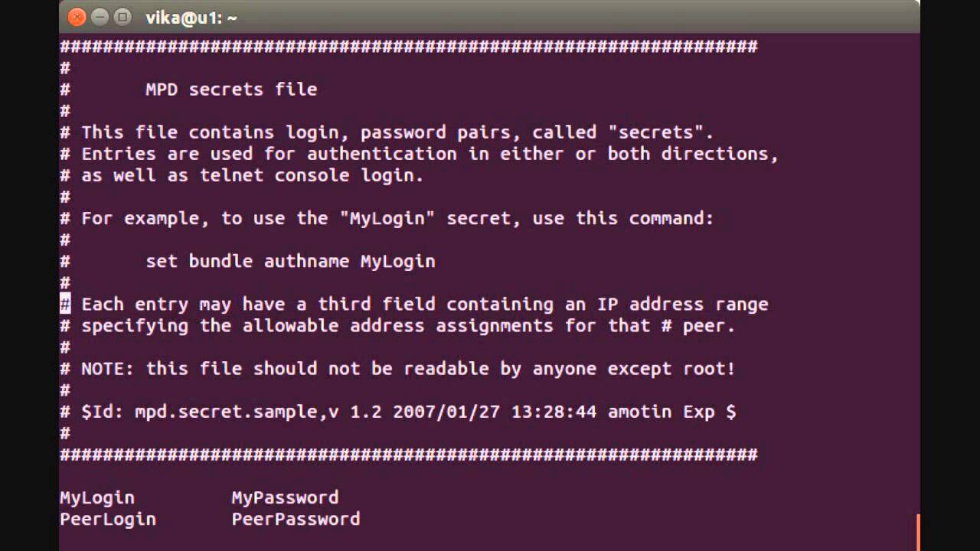This screenshot has height=551, width=980.
Task: Click the "MPD secrets file" heading text
Action: [x=231, y=90]
